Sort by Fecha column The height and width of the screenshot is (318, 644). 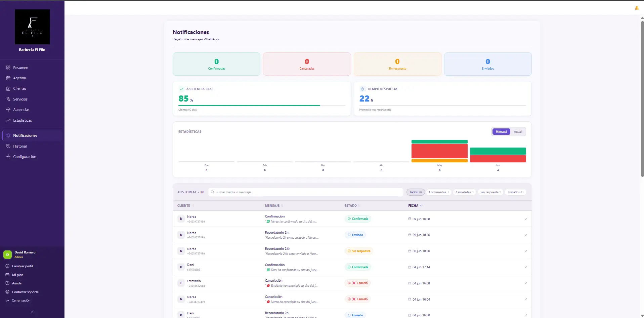pos(415,206)
